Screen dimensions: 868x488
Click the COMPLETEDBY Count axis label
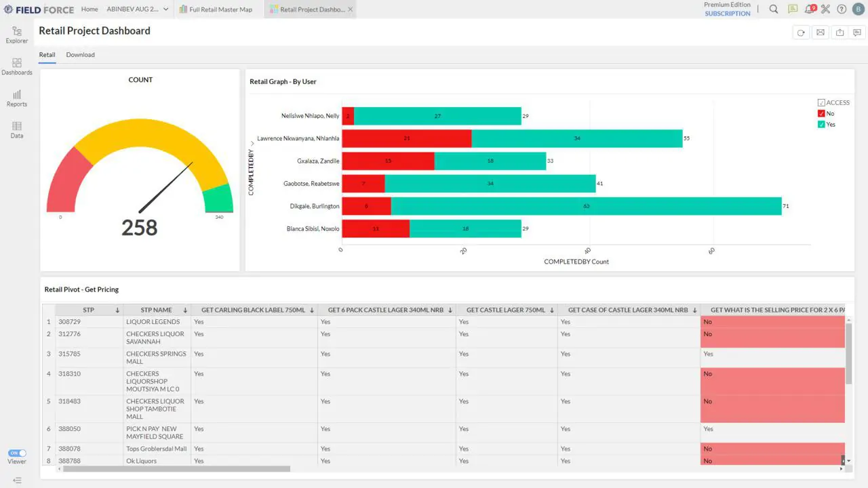click(576, 262)
